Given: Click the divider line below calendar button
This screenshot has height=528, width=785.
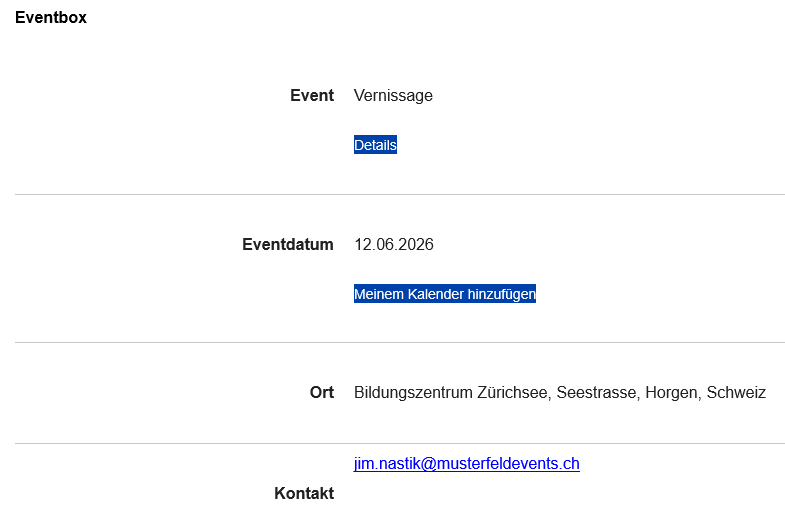Looking at the screenshot, I should click(x=400, y=342).
